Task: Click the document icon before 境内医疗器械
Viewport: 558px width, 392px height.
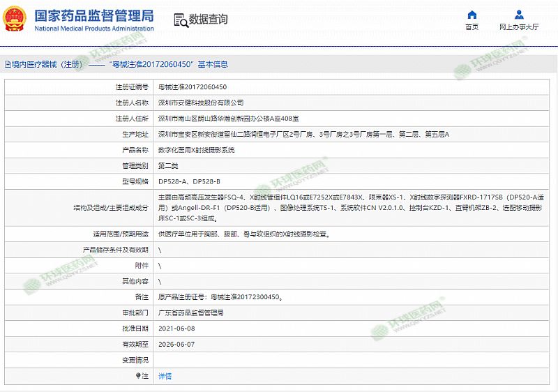Action: point(8,64)
